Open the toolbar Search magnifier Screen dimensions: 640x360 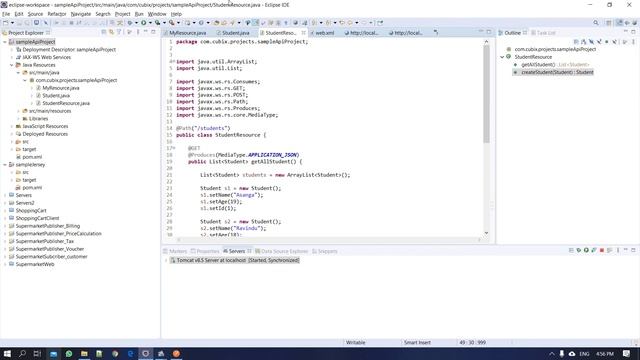[x=596, y=23]
